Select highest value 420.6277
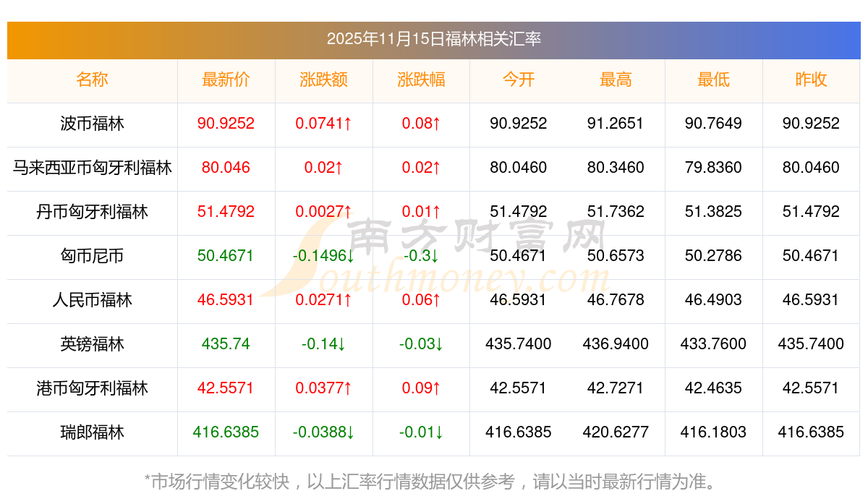The height and width of the screenshot is (504, 868). coord(616,432)
